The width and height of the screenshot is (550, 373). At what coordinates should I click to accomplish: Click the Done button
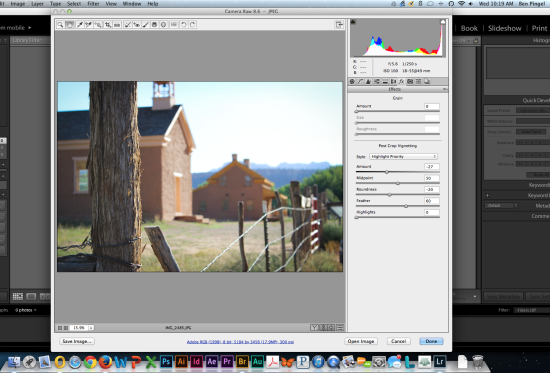[431, 341]
